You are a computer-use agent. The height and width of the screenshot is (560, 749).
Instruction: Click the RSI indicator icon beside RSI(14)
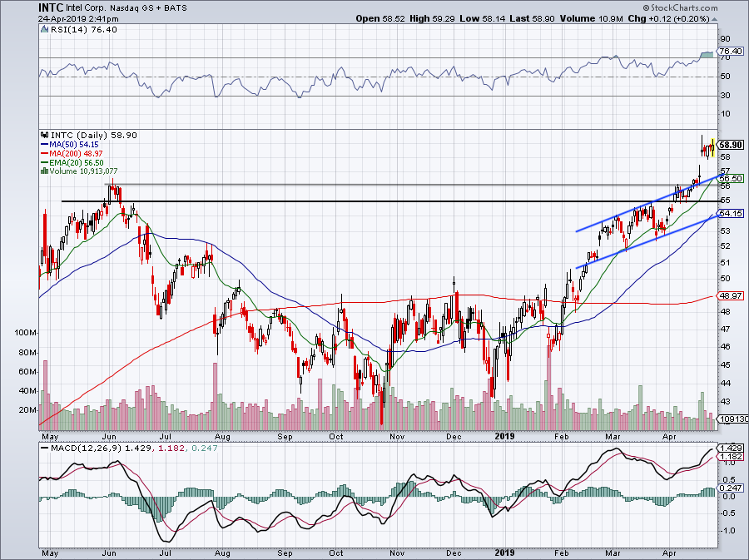coord(44,30)
